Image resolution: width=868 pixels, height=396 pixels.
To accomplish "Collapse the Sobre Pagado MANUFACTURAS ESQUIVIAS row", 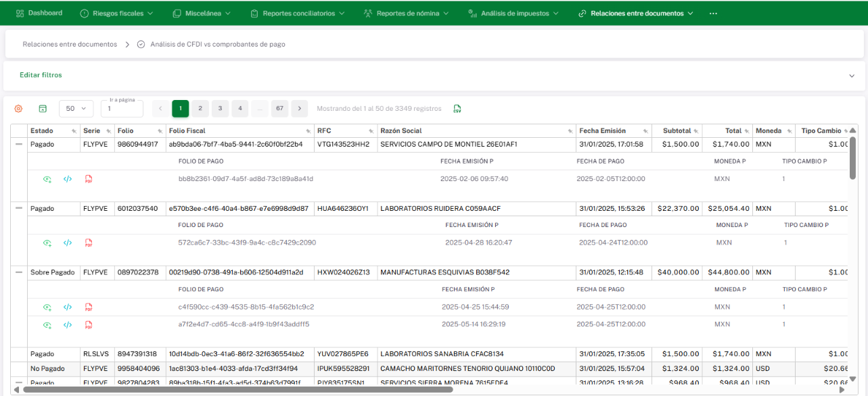I will pyautogui.click(x=19, y=272).
